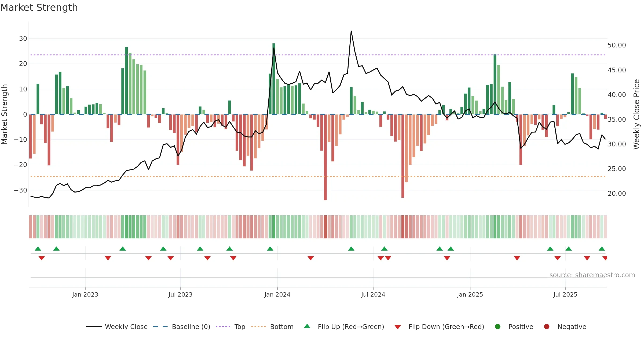Click the Market Strength vertical axis title

(4, 114)
